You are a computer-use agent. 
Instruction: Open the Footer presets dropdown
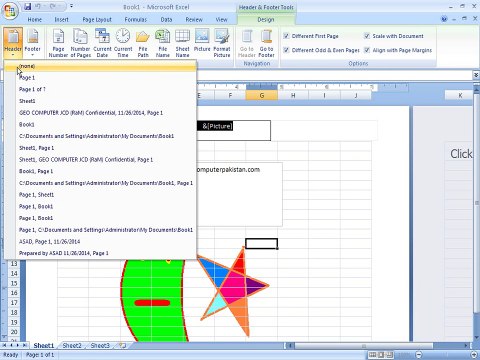[x=33, y=43]
